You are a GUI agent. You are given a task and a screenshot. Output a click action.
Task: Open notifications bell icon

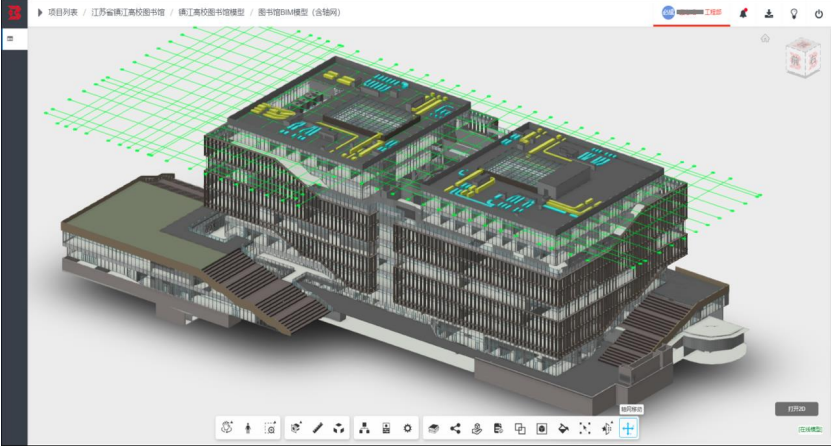pos(744,13)
